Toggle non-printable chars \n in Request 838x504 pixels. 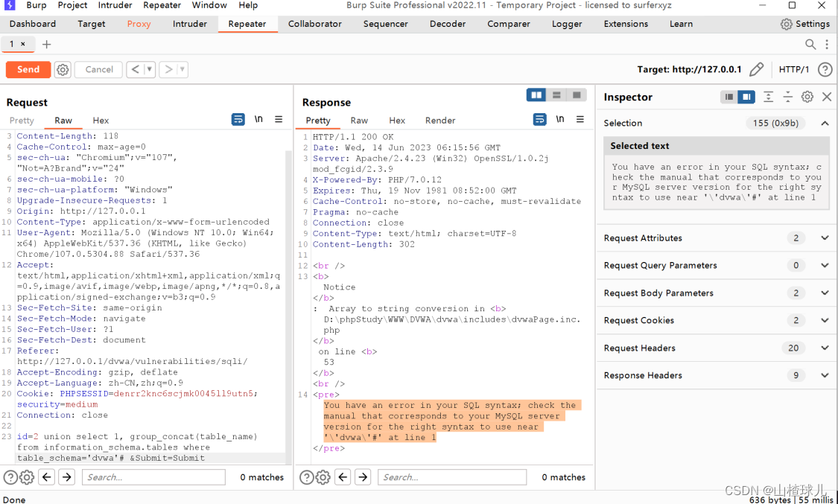(x=258, y=119)
